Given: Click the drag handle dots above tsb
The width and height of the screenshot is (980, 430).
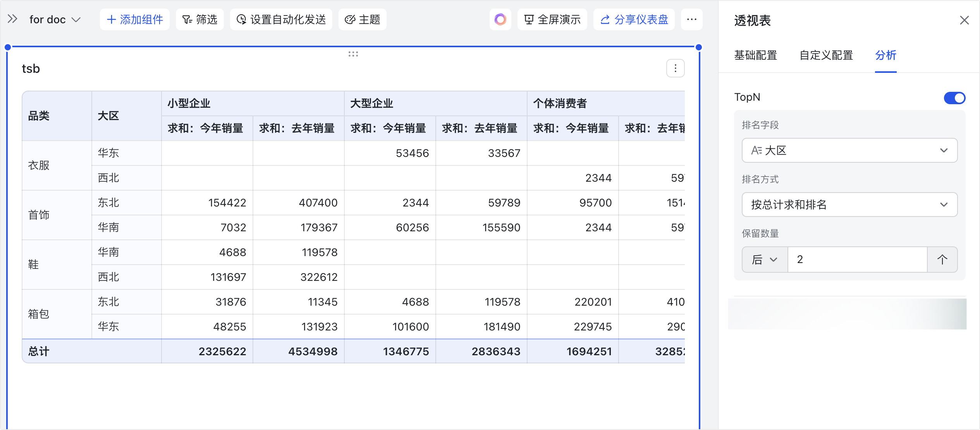Looking at the screenshot, I should (x=353, y=54).
